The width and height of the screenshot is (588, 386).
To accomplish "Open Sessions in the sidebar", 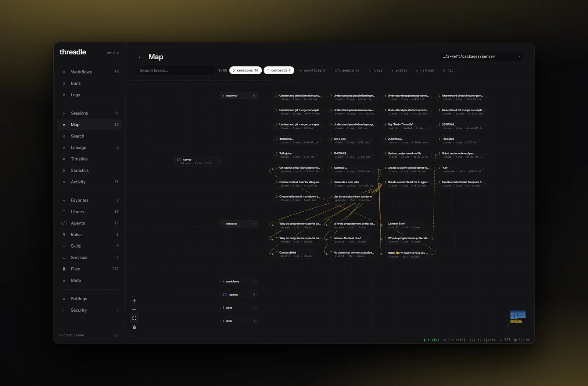I will (x=90, y=113).
